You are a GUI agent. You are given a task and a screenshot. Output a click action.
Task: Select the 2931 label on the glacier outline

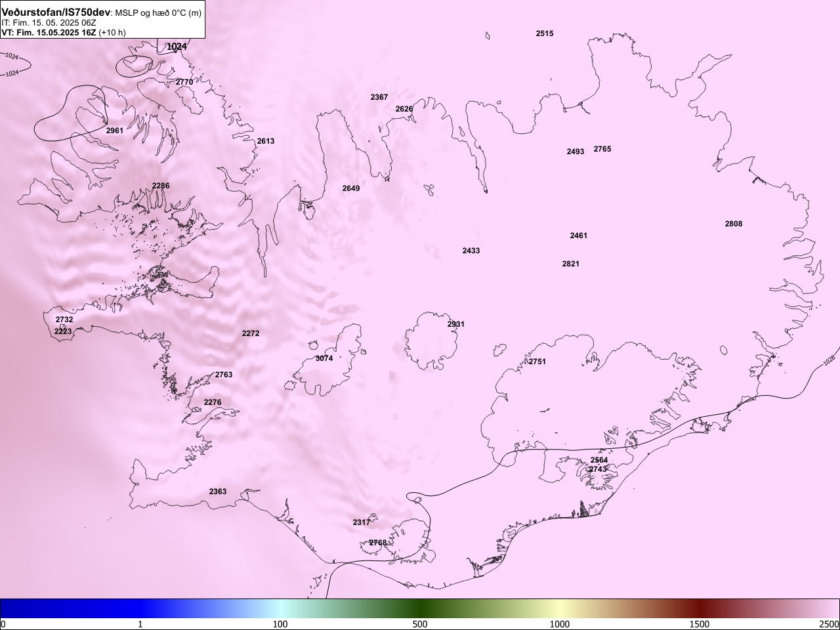point(456,324)
